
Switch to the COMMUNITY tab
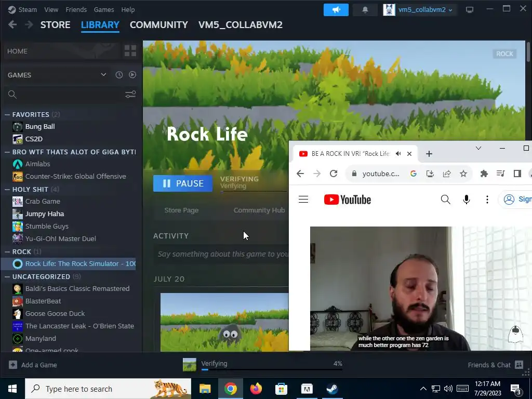point(159,25)
